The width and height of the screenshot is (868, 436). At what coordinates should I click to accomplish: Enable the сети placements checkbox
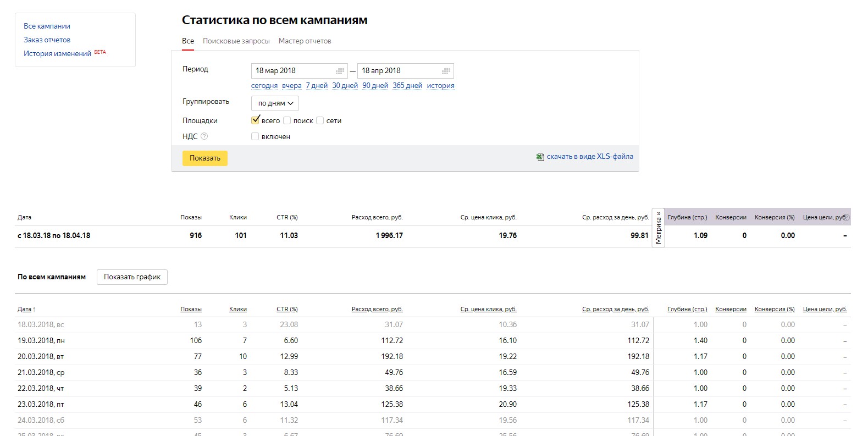(x=320, y=120)
